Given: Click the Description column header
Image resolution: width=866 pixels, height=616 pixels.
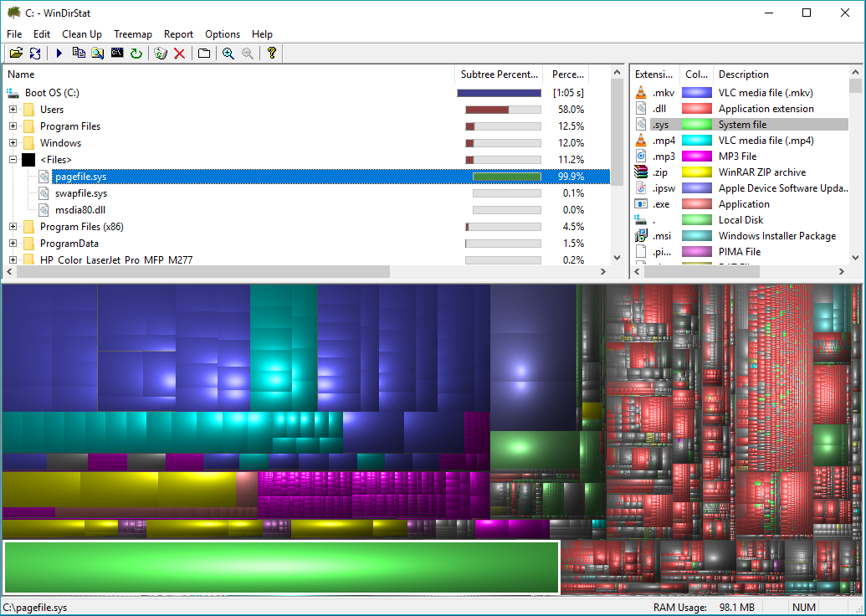Looking at the screenshot, I should click(x=781, y=74).
